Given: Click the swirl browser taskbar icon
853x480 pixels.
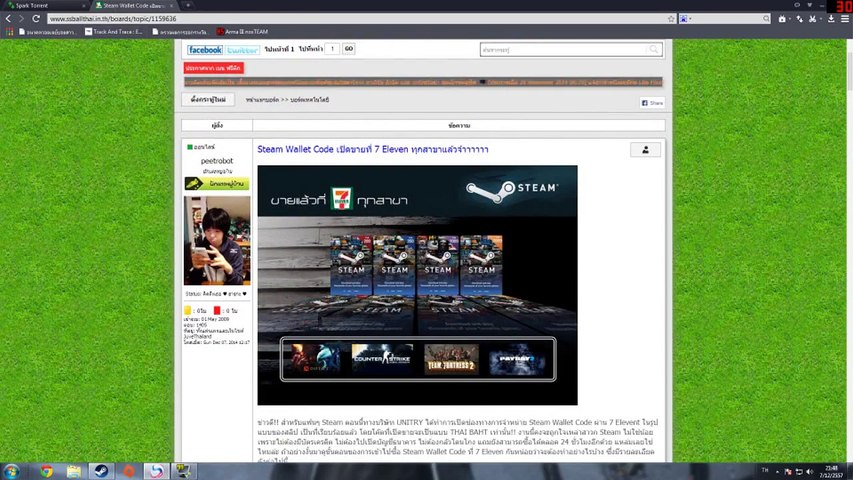Looking at the screenshot, I should pyautogui.click(x=156, y=471).
